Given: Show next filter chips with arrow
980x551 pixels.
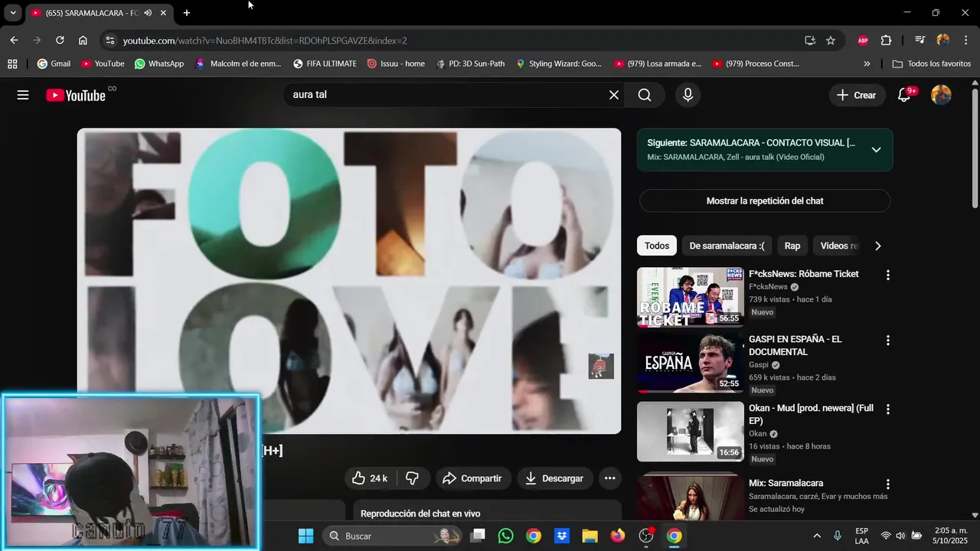Looking at the screenshot, I should (x=877, y=246).
